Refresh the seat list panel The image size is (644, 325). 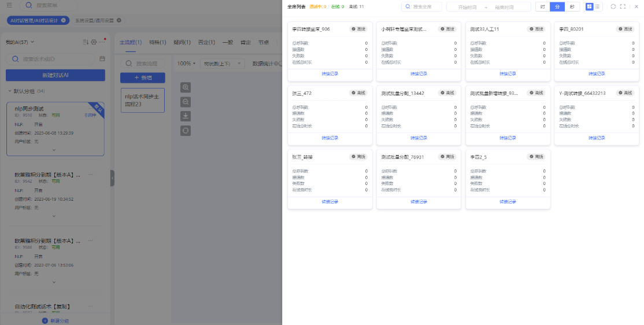tap(613, 6)
